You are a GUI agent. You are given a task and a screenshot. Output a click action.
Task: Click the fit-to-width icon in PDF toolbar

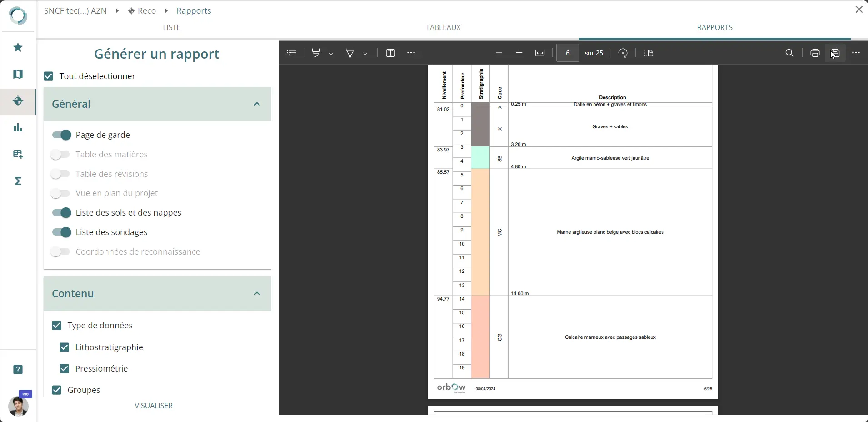pos(540,53)
